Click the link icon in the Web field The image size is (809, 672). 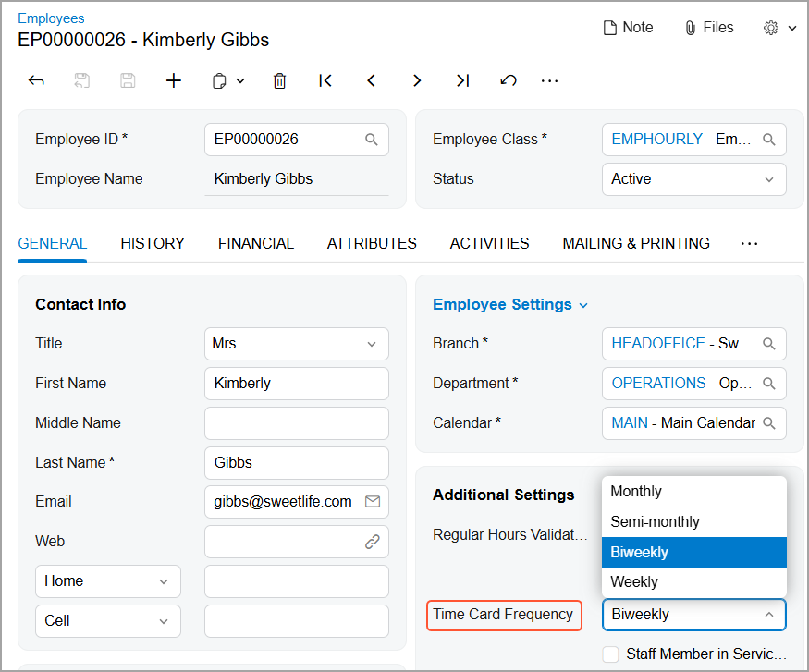pos(373,542)
